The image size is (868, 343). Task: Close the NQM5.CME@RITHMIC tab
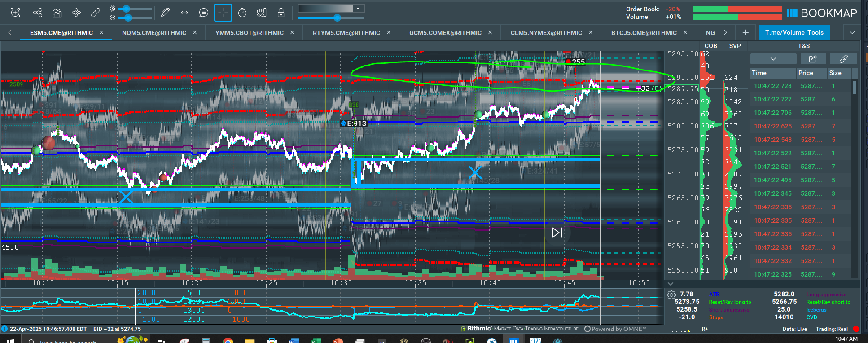pyautogui.click(x=195, y=32)
